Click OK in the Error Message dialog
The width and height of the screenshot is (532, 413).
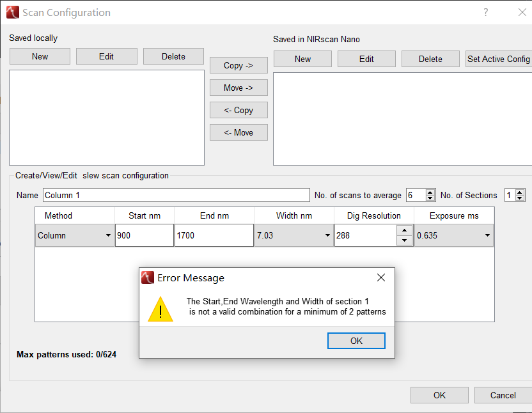356,341
